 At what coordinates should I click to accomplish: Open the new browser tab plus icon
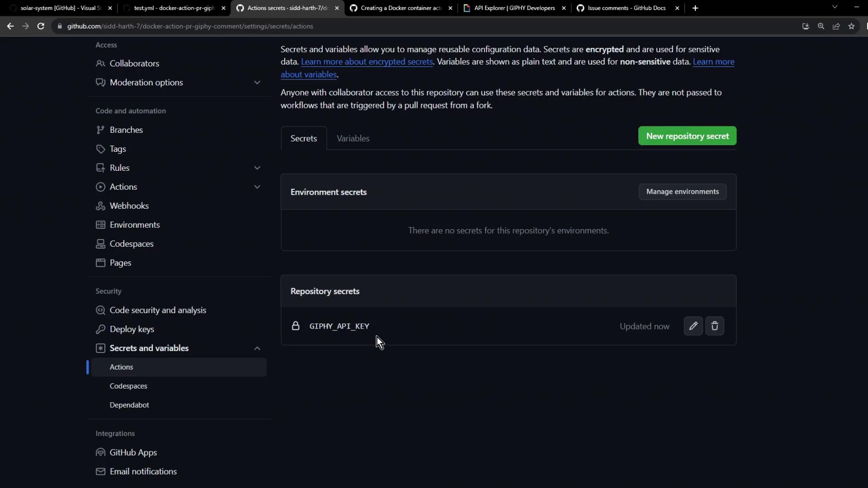695,8
